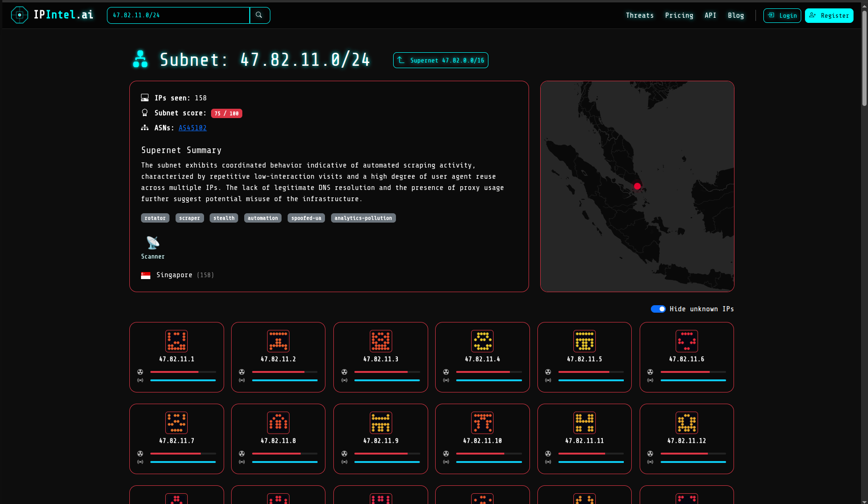Click the search magnifier icon
Viewport: 868px width, 504px height.
260,15
